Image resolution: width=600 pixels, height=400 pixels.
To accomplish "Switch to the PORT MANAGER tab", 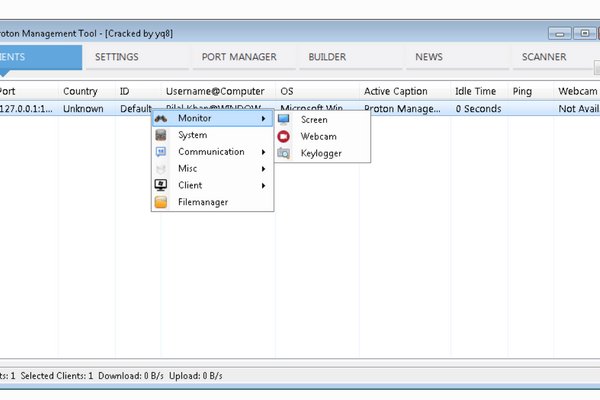I will [x=244, y=57].
